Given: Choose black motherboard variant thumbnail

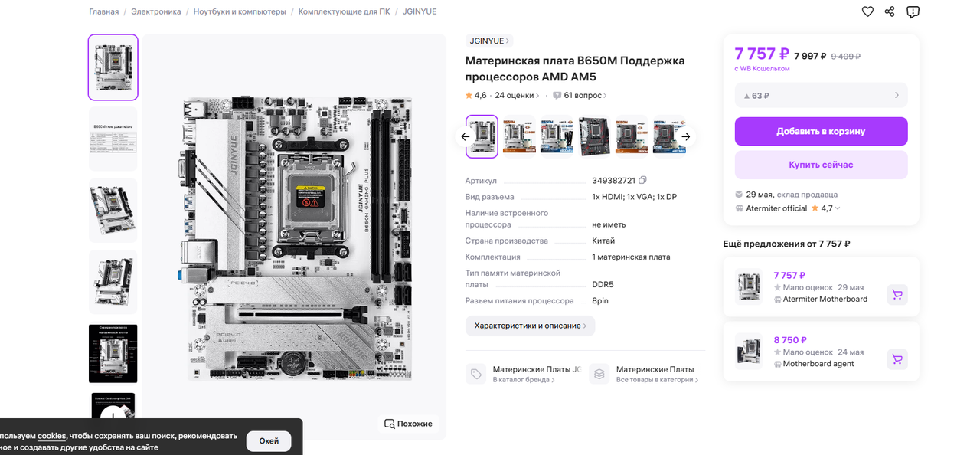Looking at the screenshot, I should click(x=594, y=136).
